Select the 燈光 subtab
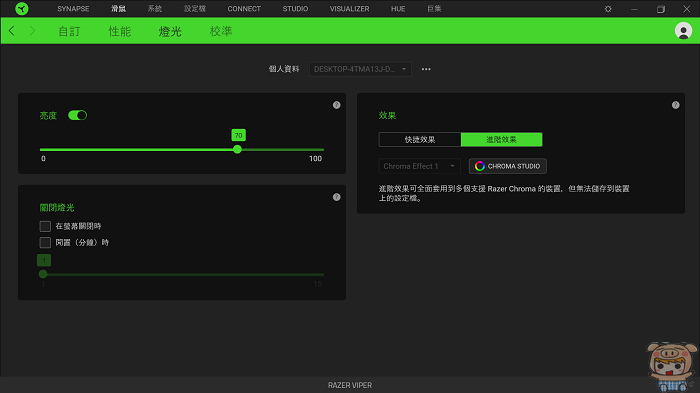The width and height of the screenshot is (700, 393). [x=170, y=31]
